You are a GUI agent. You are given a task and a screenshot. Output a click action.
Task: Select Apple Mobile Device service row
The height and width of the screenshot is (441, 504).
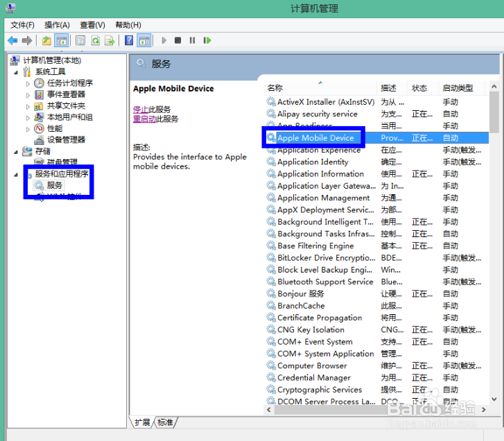click(376, 138)
